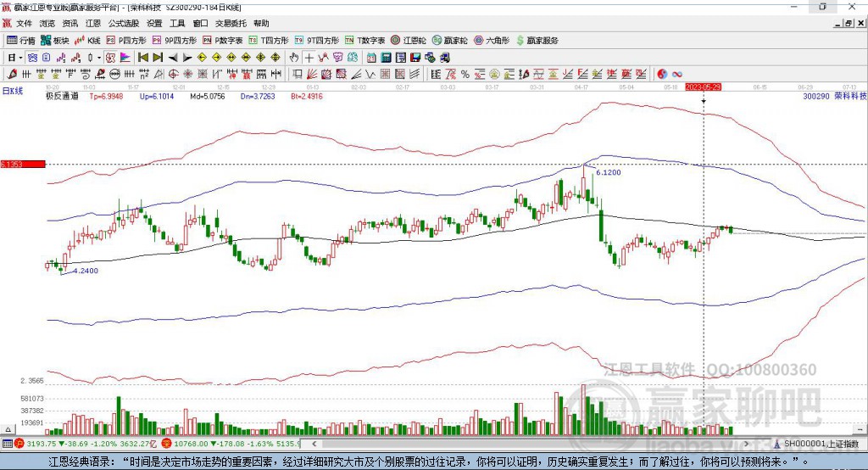Viewport: 868px width, 470px height.
Task: Open 赢家服务 with dollar icon
Action: point(537,41)
